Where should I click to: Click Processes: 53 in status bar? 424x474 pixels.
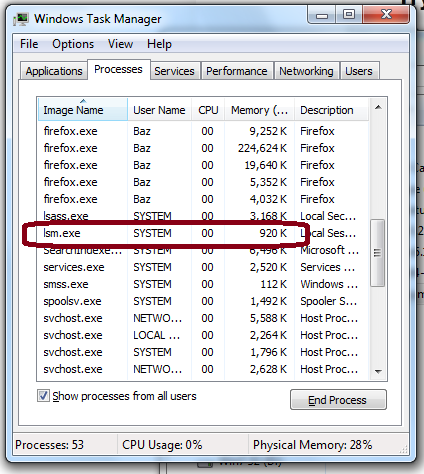tap(49, 445)
